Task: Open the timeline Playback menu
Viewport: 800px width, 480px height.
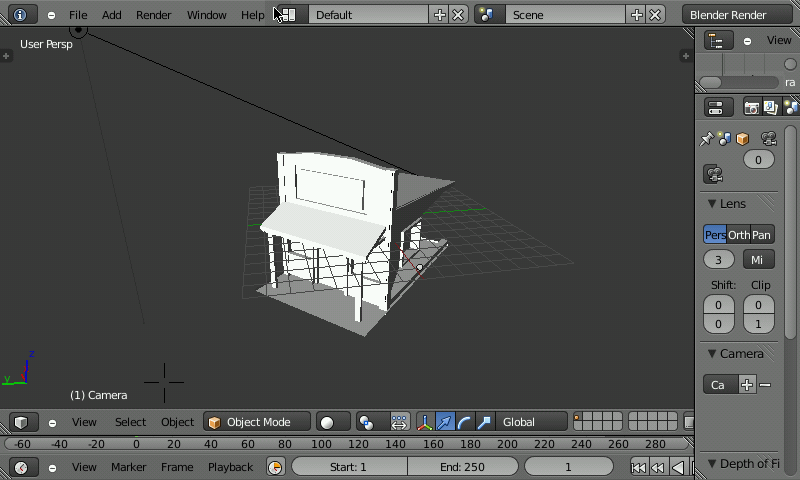Action: click(230, 467)
